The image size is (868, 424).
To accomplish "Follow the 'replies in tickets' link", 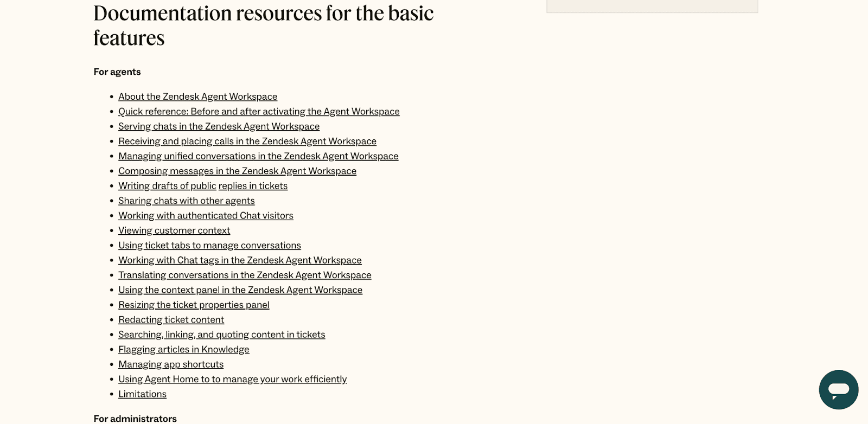I will [x=253, y=186].
